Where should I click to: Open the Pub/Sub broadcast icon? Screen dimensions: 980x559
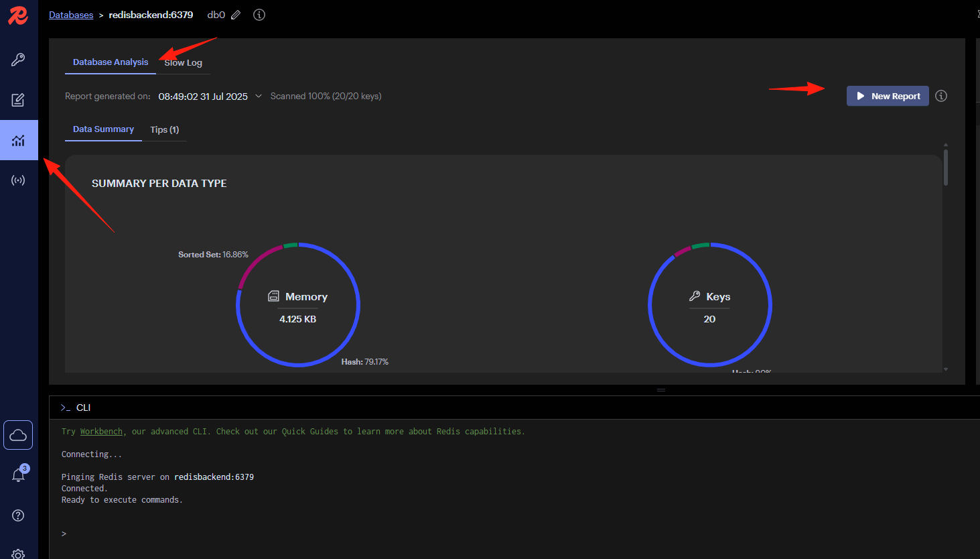pos(18,180)
